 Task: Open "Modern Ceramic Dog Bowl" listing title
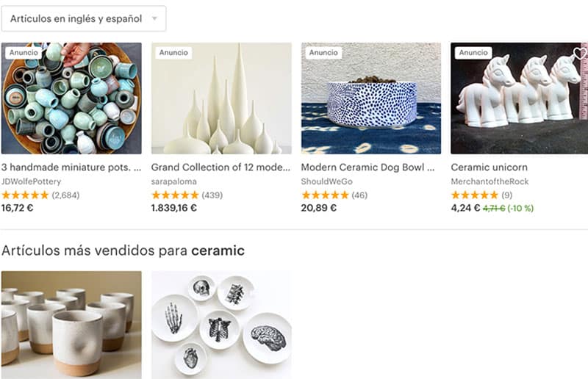point(368,167)
